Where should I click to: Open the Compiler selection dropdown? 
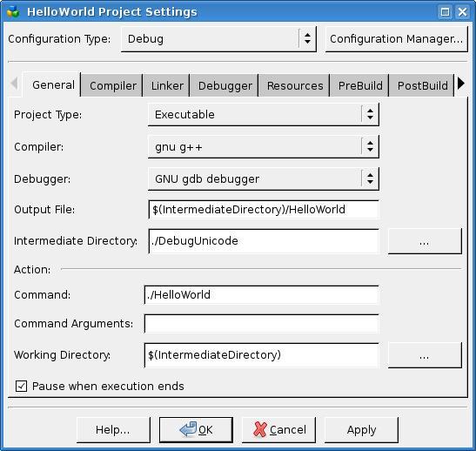[264, 146]
